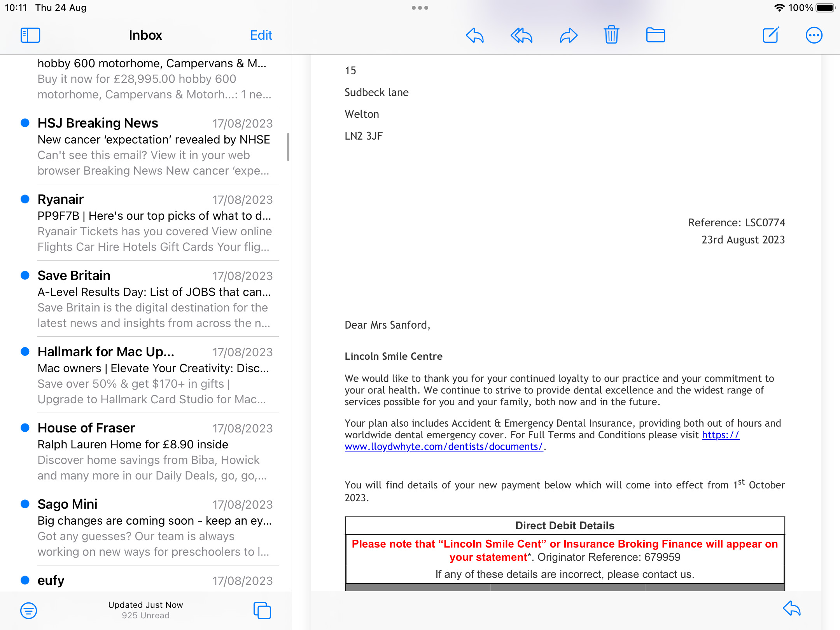
Task: Tap the stacked windows icon
Action: tap(262, 610)
